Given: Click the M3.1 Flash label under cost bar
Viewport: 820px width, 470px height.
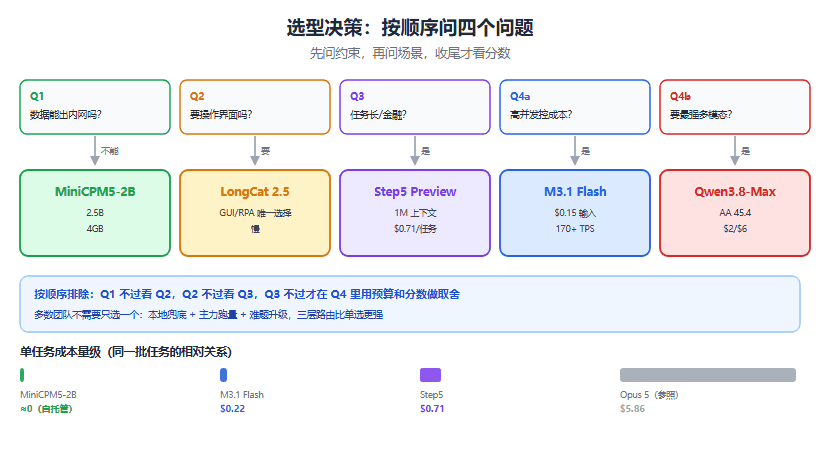Looking at the screenshot, I should (x=242, y=395).
